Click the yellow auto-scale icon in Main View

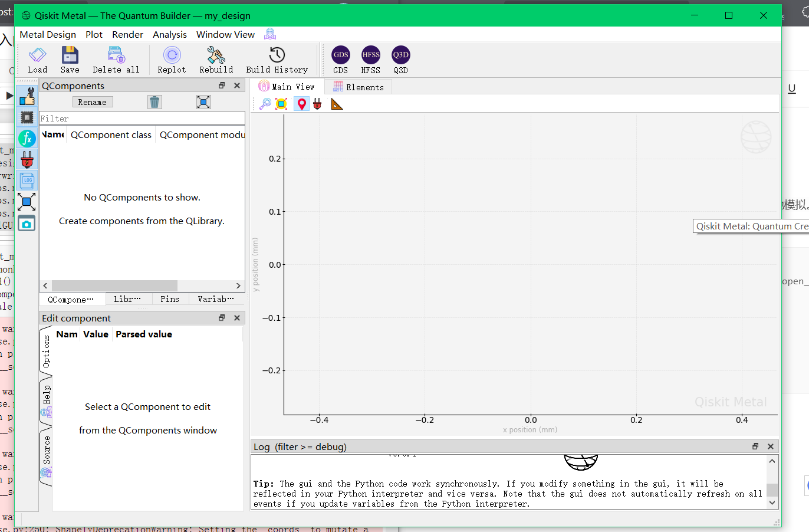coord(282,104)
